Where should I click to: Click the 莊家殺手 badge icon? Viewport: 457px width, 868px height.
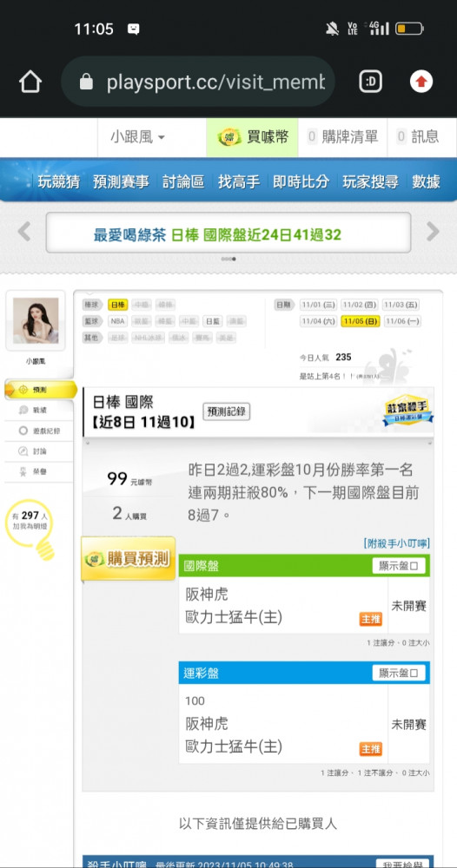point(407,411)
